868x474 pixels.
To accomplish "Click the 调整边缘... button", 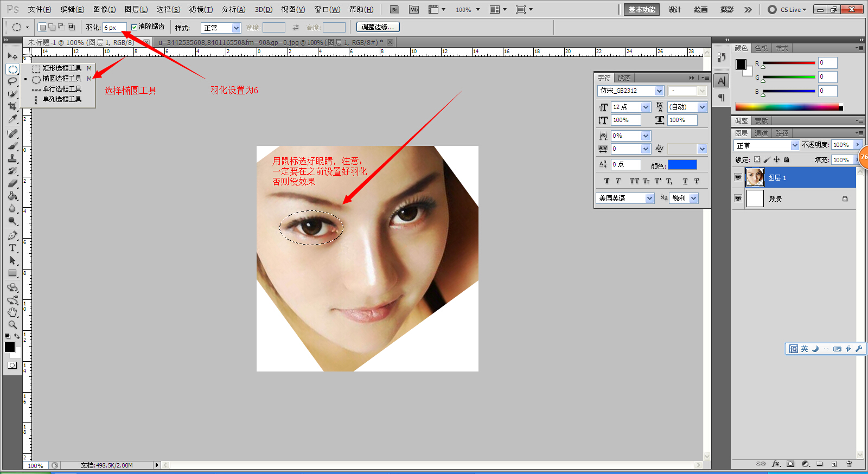I will [378, 27].
